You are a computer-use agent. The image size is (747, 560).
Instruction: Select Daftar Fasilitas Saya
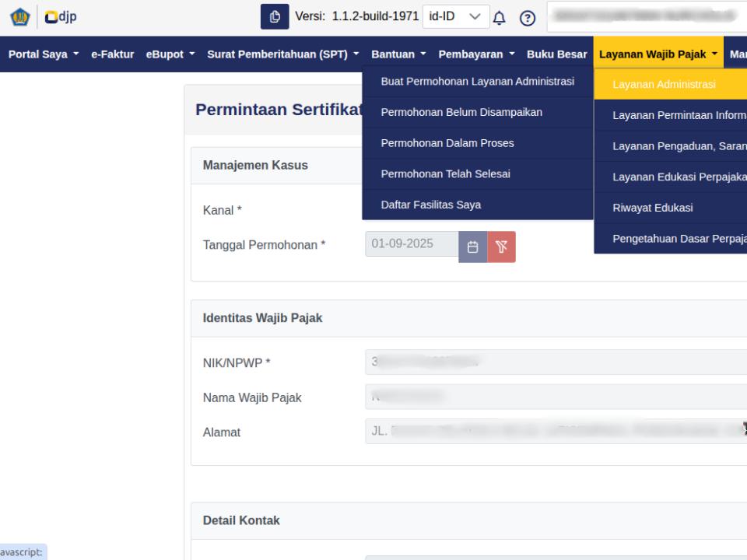(478, 205)
